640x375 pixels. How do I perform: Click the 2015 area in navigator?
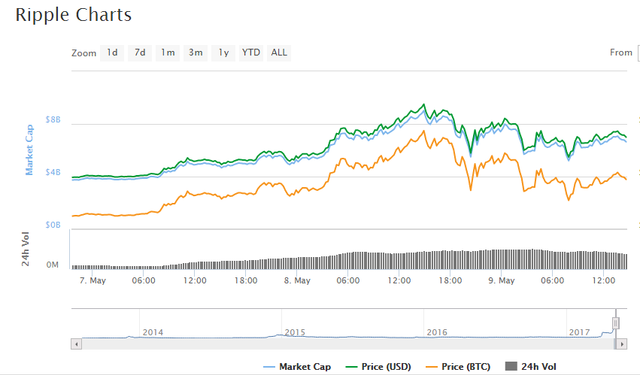click(x=295, y=332)
